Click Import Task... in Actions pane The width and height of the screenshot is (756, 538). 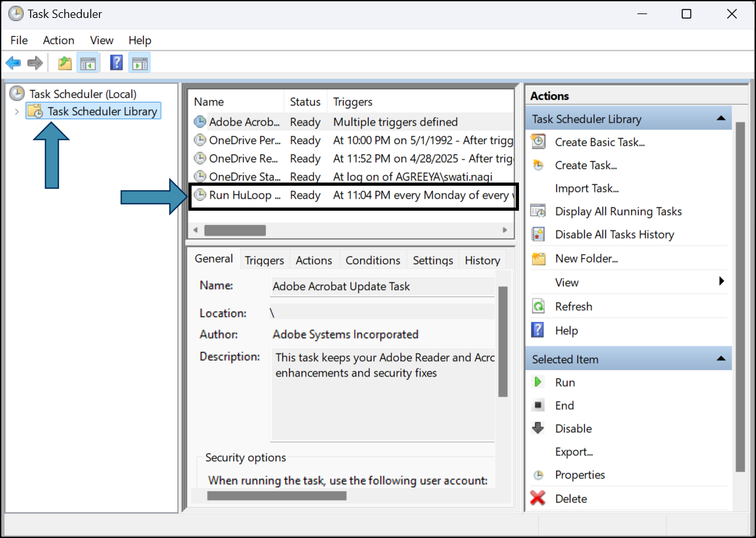(586, 188)
